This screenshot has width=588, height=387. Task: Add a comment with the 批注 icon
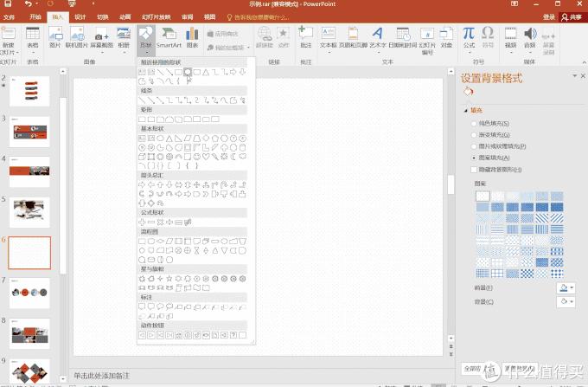click(x=305, y=38)
